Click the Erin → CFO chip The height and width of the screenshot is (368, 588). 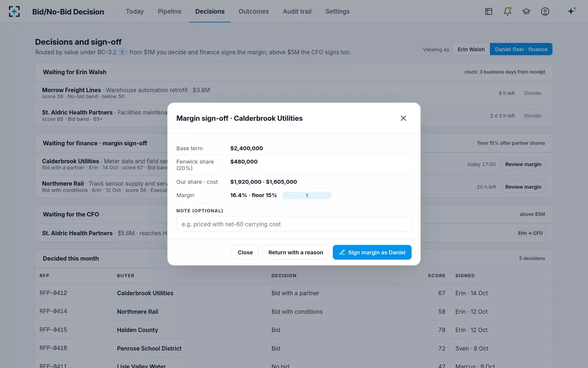coord(530,233)
